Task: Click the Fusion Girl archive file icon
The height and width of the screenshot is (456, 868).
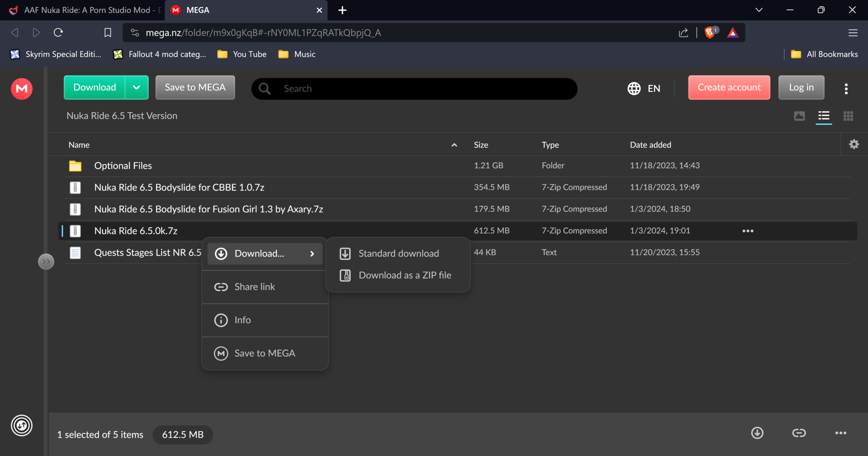Action: (x=75, y=209)
